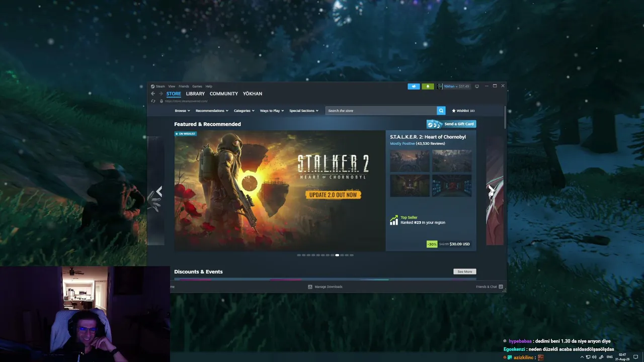
Task: Open the Help menu
Action: pos(209,86)
